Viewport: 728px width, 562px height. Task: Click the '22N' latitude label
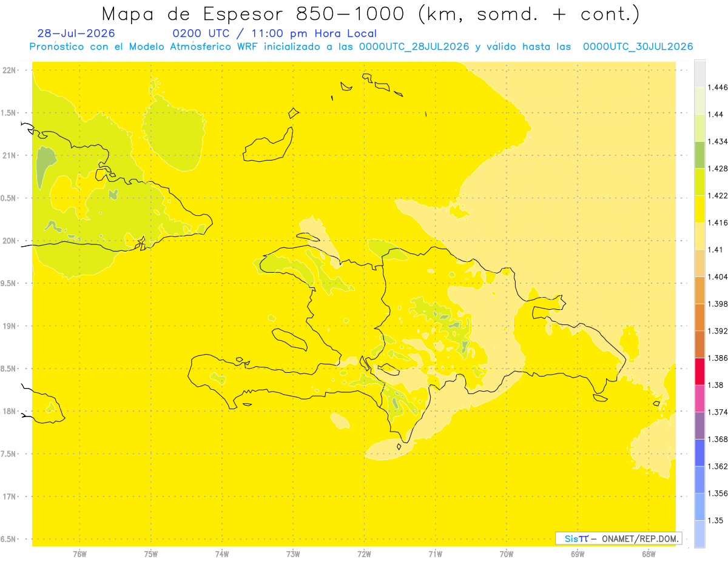(x=10, y=70)
